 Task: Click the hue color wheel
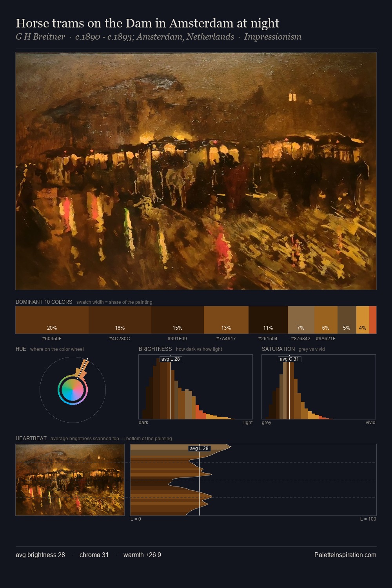73,390
